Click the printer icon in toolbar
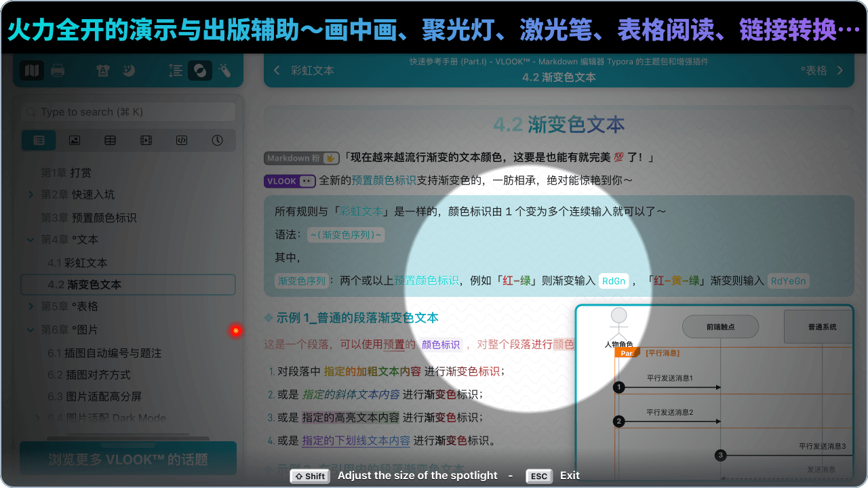The width and height of the screenshot is (868, 488). (x=58, y=70)
